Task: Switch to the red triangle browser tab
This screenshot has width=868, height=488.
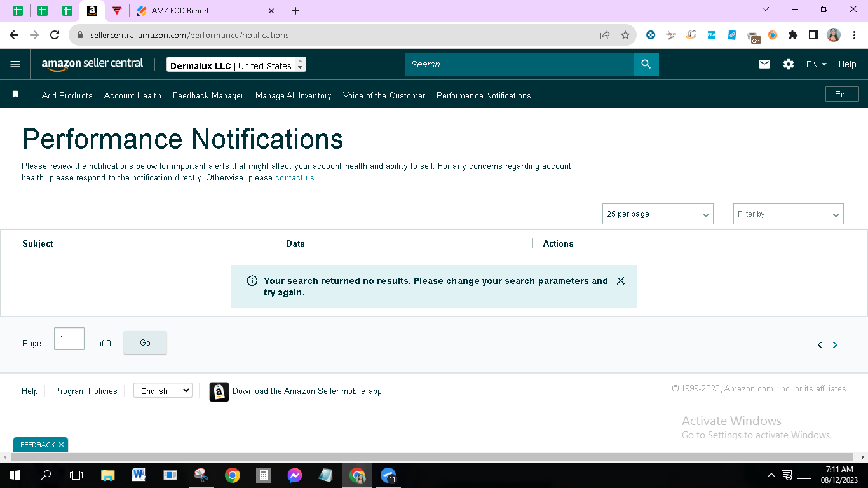Action: (116, 11)
